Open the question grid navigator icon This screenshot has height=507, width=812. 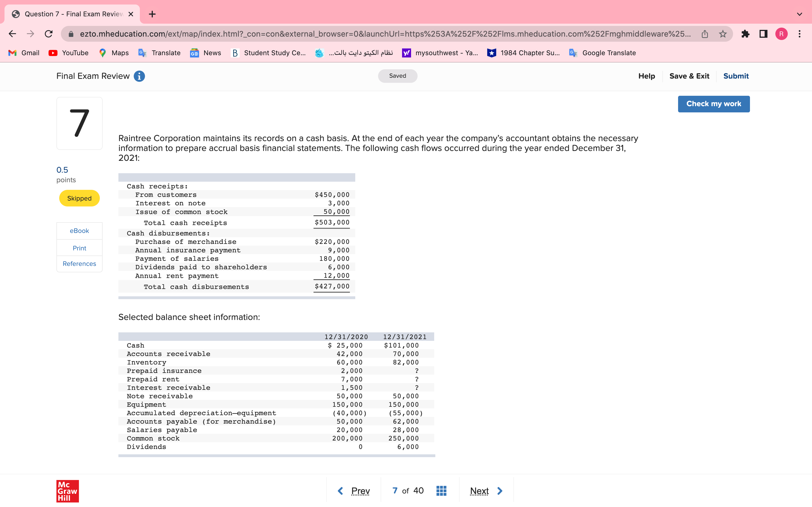[441, 491]
